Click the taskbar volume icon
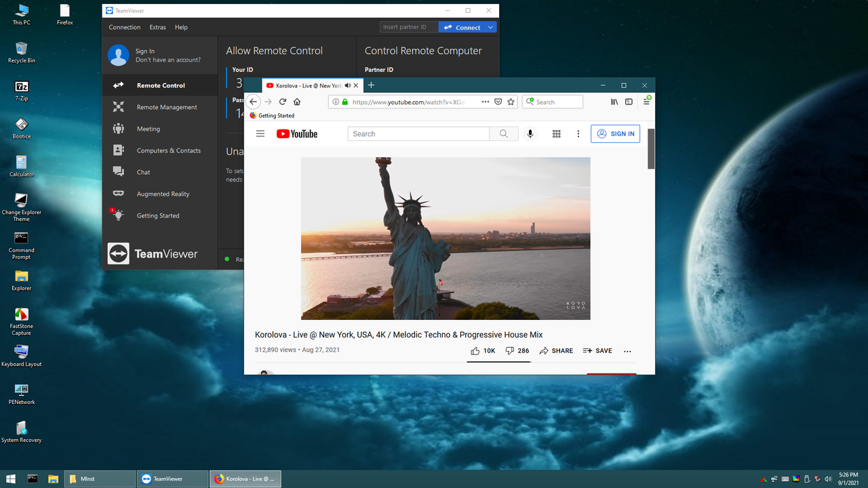868x488 pixels. pyautogui.click(x=828, y=479)
